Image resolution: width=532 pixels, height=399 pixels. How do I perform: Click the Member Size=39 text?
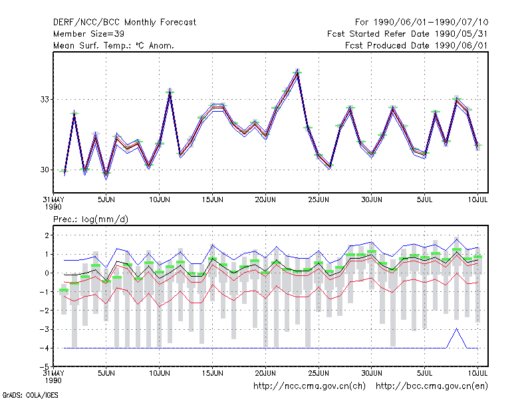click(88, 34)
